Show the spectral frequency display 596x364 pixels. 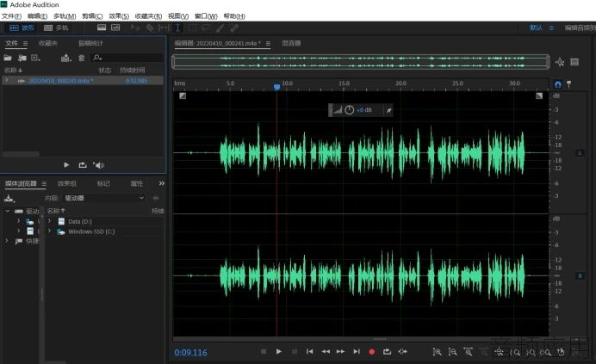point(102,28)
